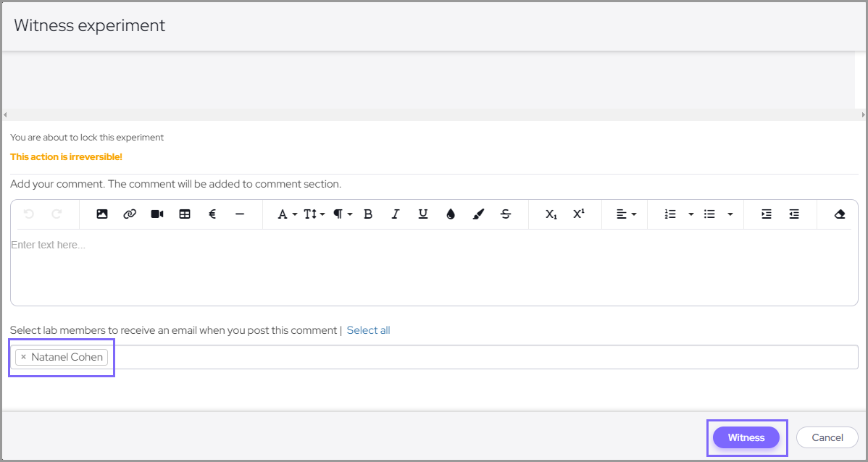
Task: Insert a link using the chain icon
Action: coord(130,214)
